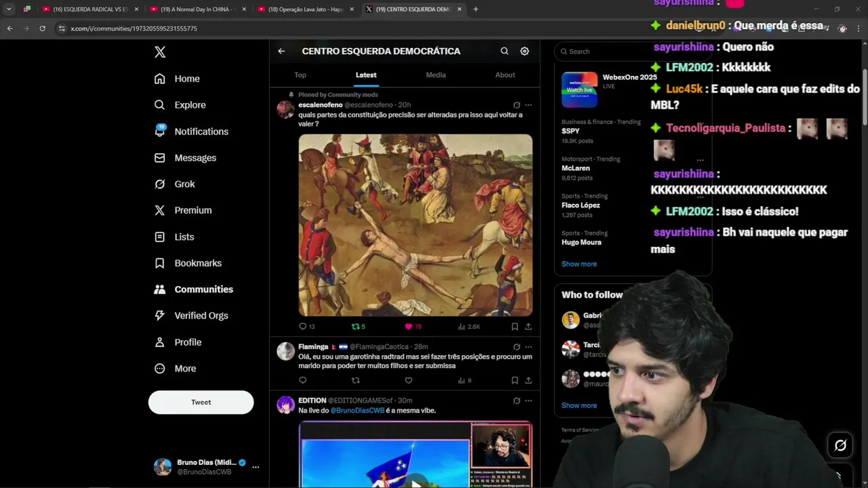Open Communities in the sidebar
Image resolution: width=868 pixels, height=488 pixels.
point(193,289)
